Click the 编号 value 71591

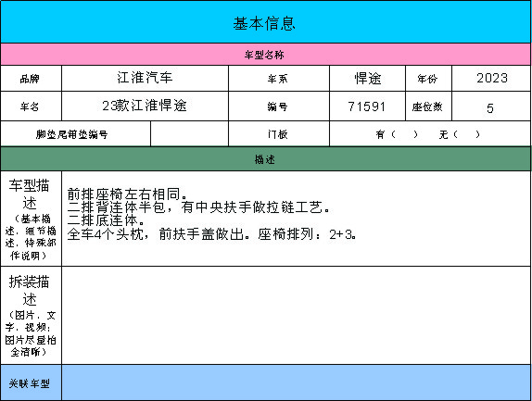[x=367, y=107]
